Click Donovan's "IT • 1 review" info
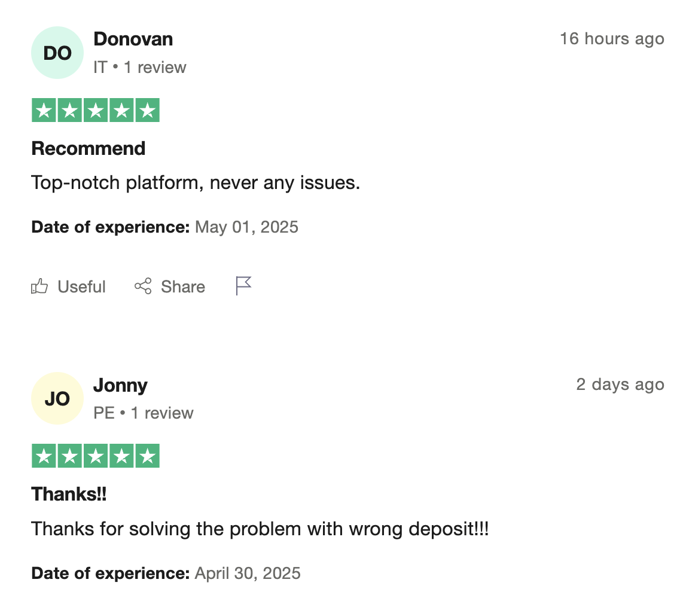 [139, 67]
